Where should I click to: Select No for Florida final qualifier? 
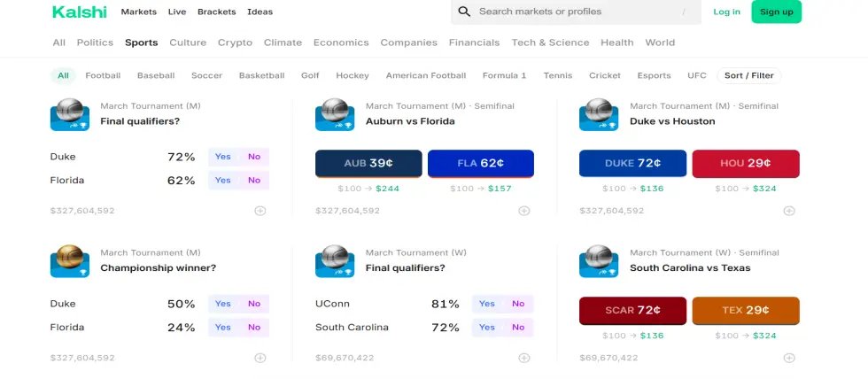tap(254, 181)
